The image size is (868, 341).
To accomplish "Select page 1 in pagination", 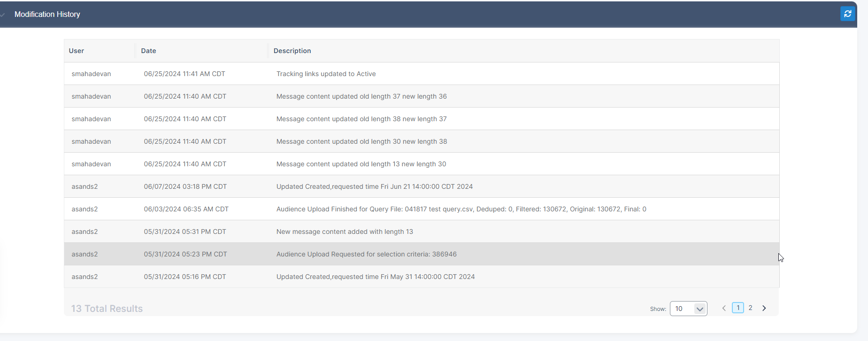I will pos(737,308).
